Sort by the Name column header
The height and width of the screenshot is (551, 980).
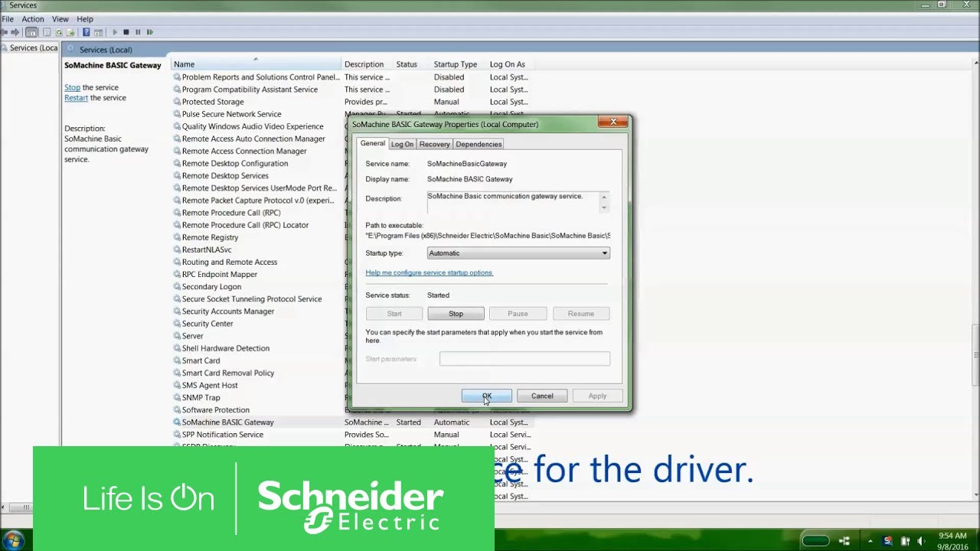tap(256, 64)
